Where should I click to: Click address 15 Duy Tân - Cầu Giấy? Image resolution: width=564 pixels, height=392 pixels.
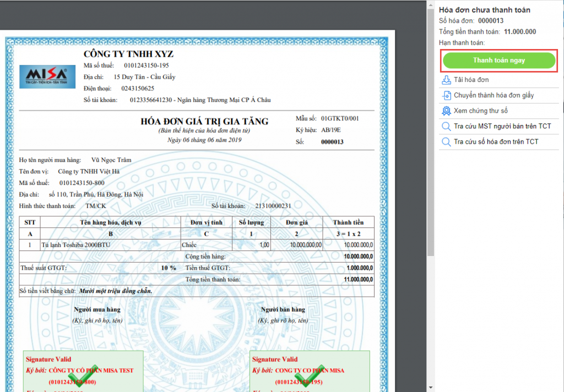pyautogui.click(x=144, y=77)
